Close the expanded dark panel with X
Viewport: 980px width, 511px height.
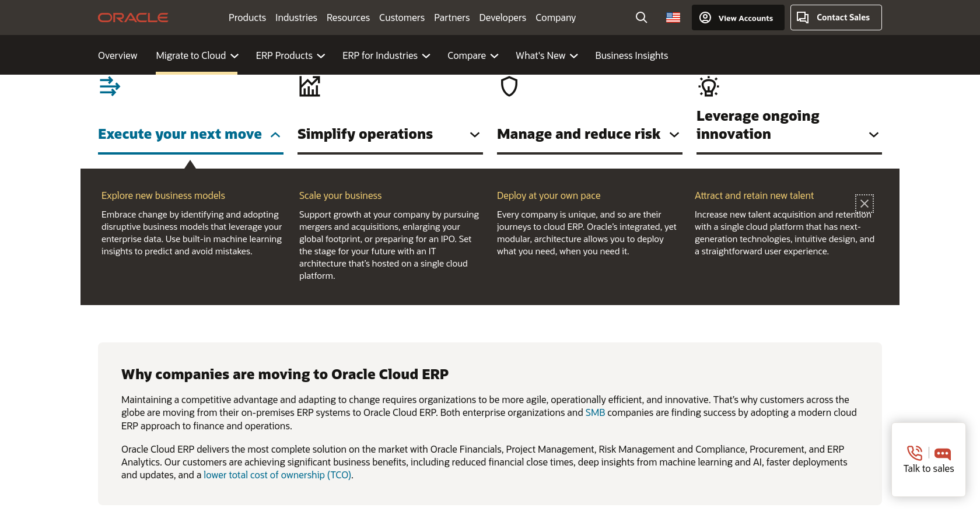pyautogui.click(x=864, y=204)
